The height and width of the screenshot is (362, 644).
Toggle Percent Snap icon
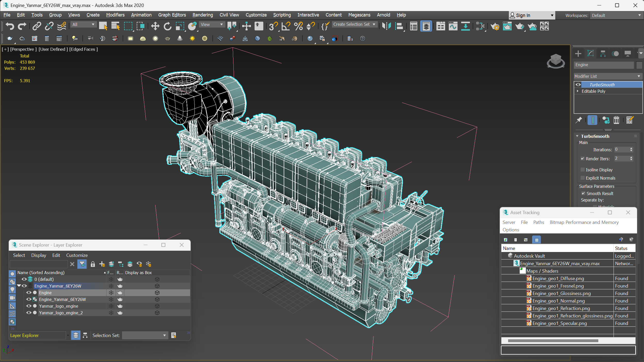click(x=298, y=26)
